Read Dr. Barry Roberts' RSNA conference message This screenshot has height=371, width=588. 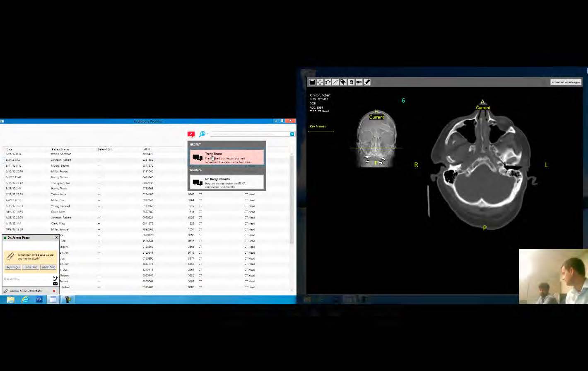point(227,182)
